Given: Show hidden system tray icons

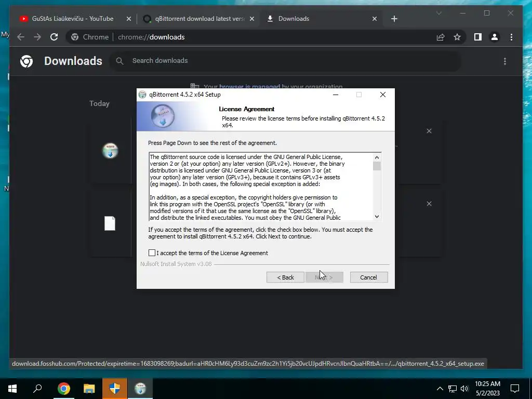Looking at the screenshot, I should pos(440,389).
